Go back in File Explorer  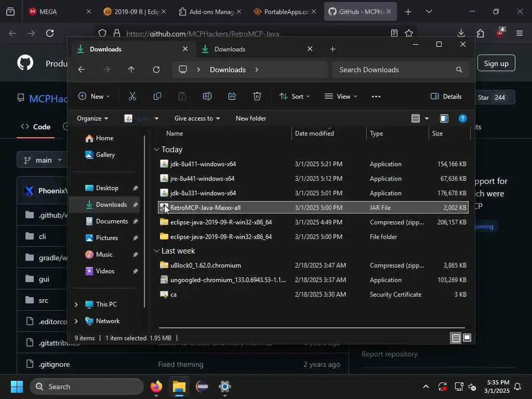82,70
